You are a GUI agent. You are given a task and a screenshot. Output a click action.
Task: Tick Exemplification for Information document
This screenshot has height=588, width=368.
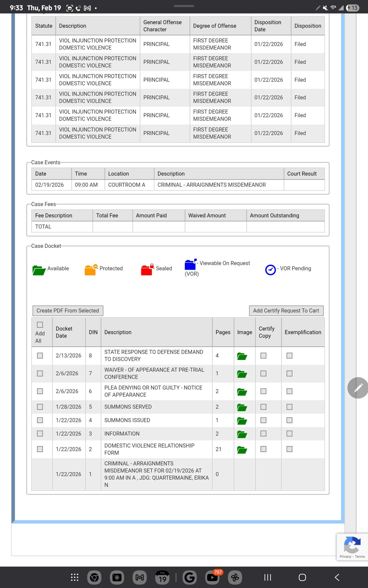click(289, 433)
